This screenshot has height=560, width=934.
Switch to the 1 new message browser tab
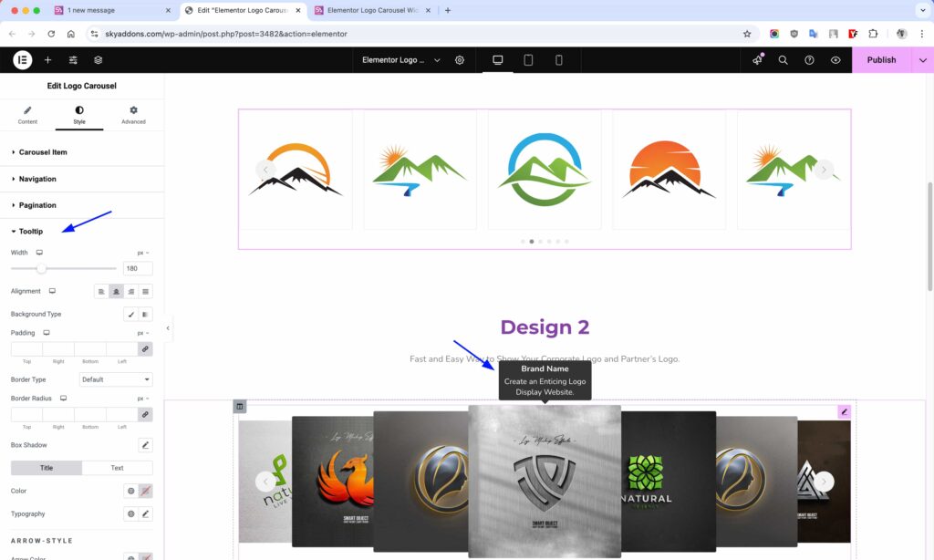click(x=112, y=10)
